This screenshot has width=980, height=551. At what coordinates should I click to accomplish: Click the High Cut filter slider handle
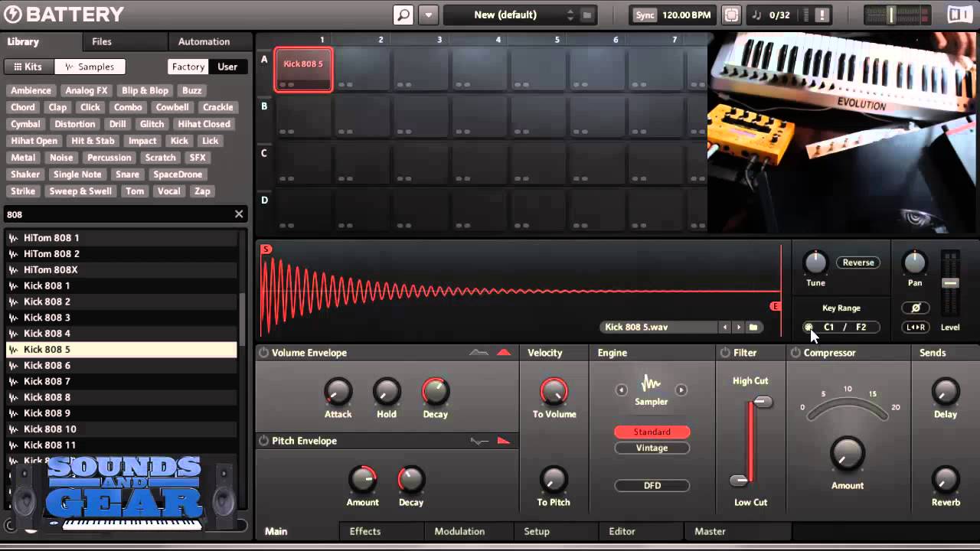pos(763,402)
